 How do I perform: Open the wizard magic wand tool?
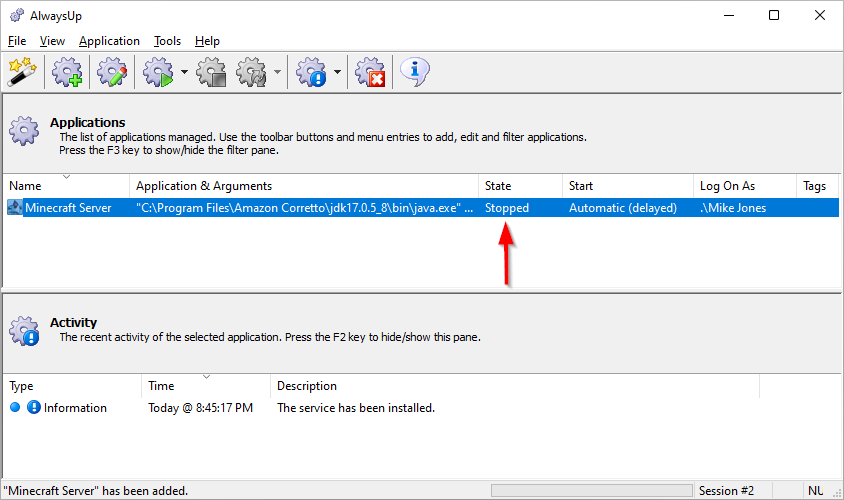pyautogui.click(x=22, y=72)
